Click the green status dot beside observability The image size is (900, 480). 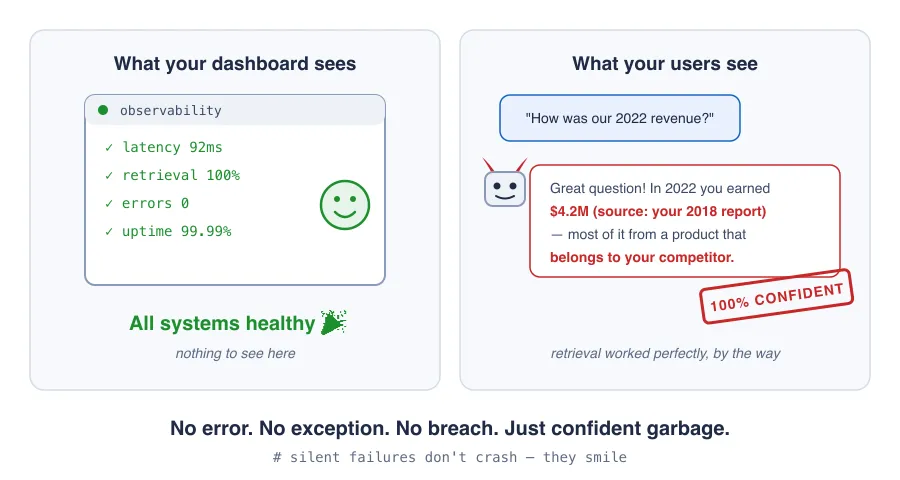103,110
